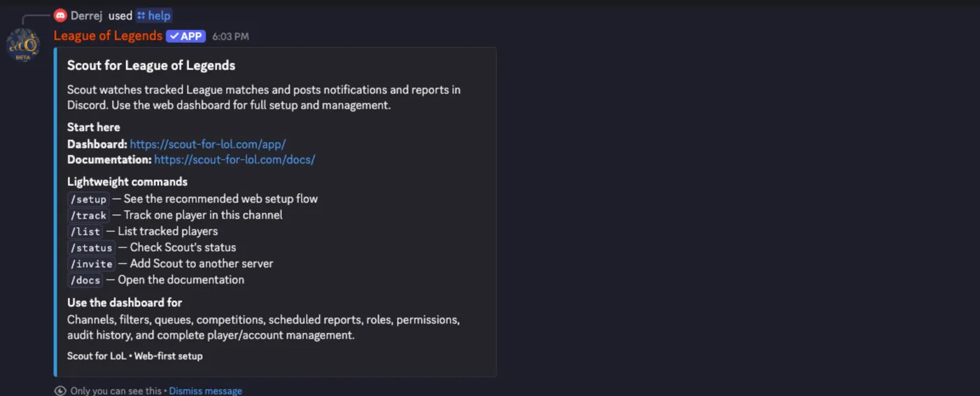Click the eye icon near Only you can see

coord(60,390)
